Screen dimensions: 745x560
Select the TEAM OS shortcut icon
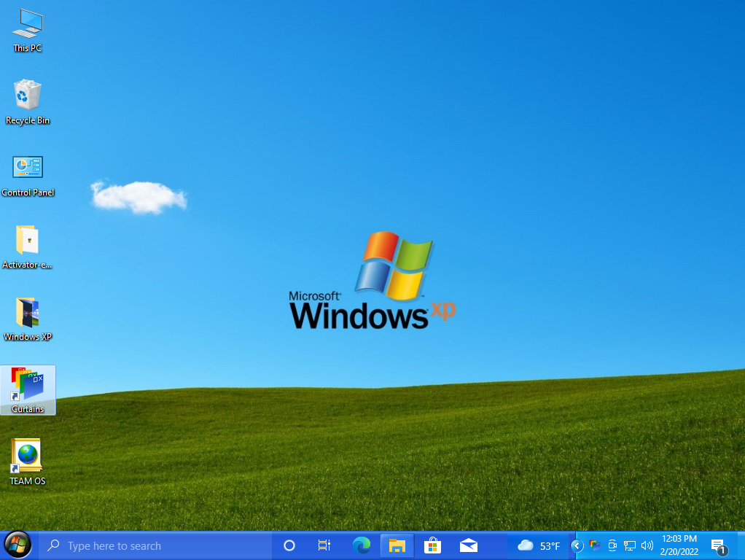[28, 462]
